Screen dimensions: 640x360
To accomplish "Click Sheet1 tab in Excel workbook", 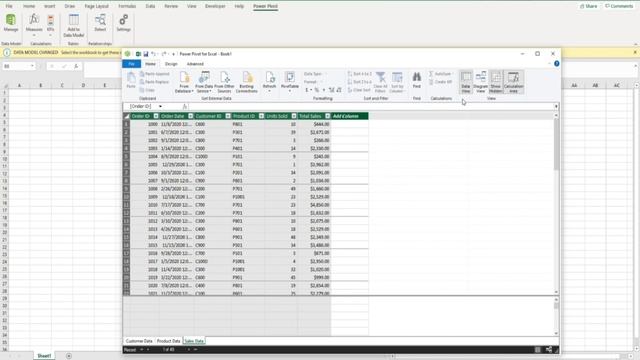I will pos(44,356).
